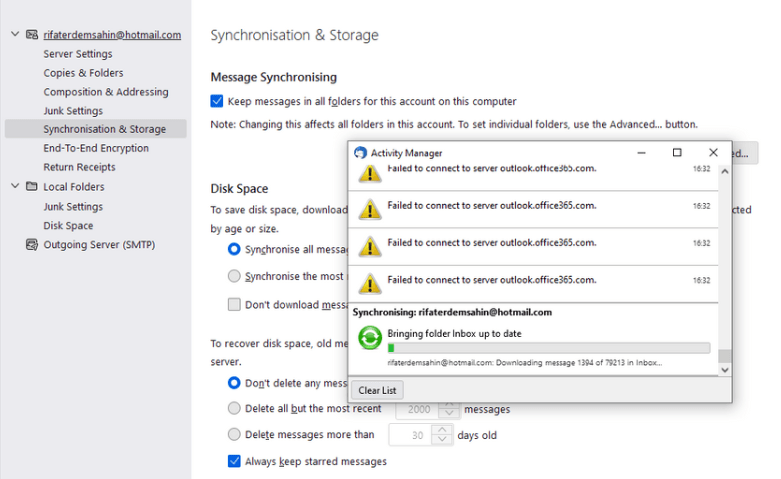Select Don't delete any messages option
The width and height of the screenshot is (781, 479).
click(234, 382)
